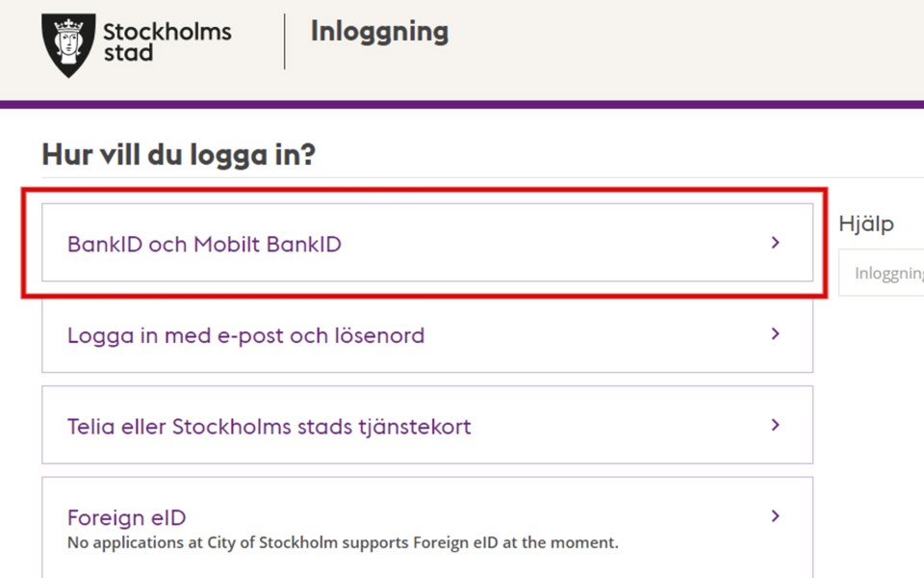Click the red highlight border around BankID
Image resolution: width=924 pixels, height=578 pixels.
[423, 191]
